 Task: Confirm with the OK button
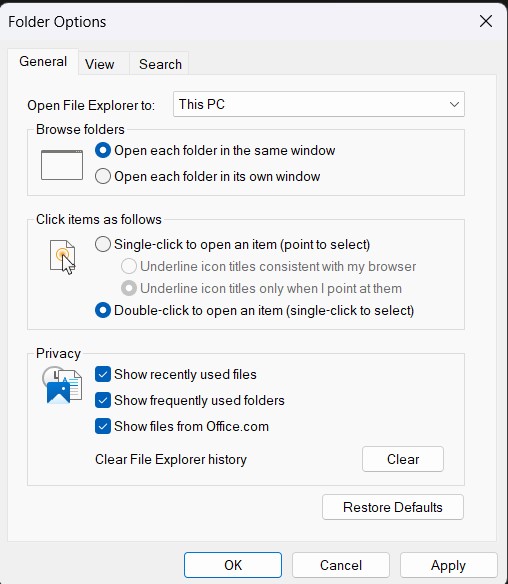pos(233,565)
